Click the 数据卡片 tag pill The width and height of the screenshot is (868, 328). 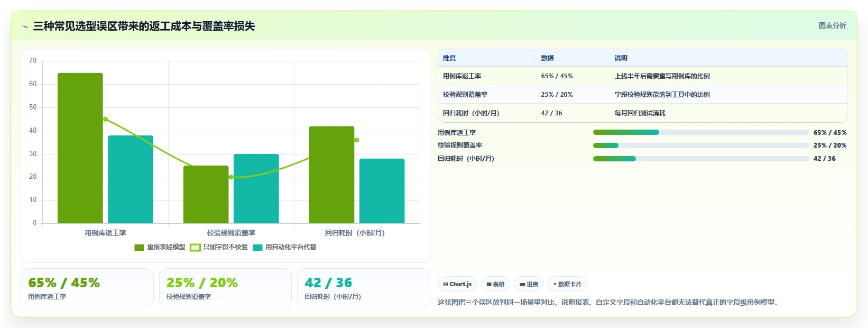[567, 284]
